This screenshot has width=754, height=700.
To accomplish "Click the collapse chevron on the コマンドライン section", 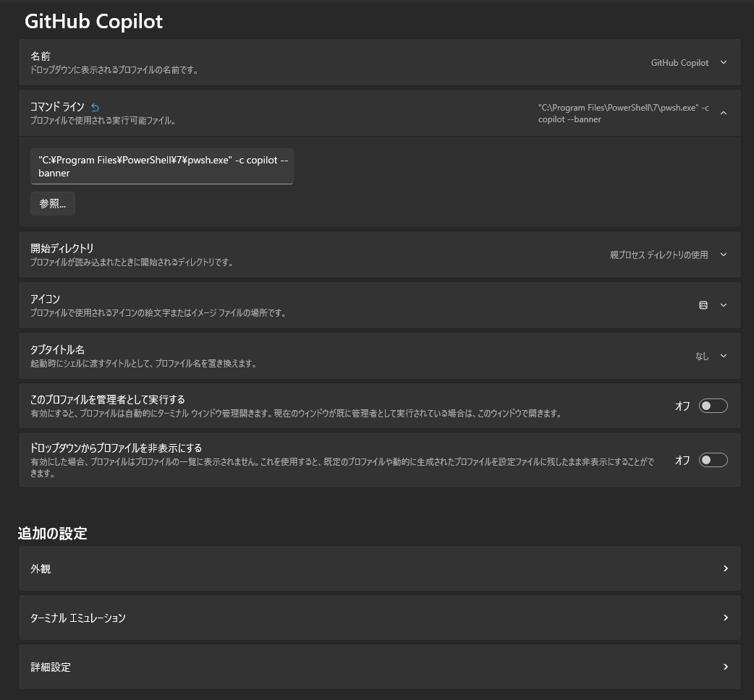I will pos(723,113).
